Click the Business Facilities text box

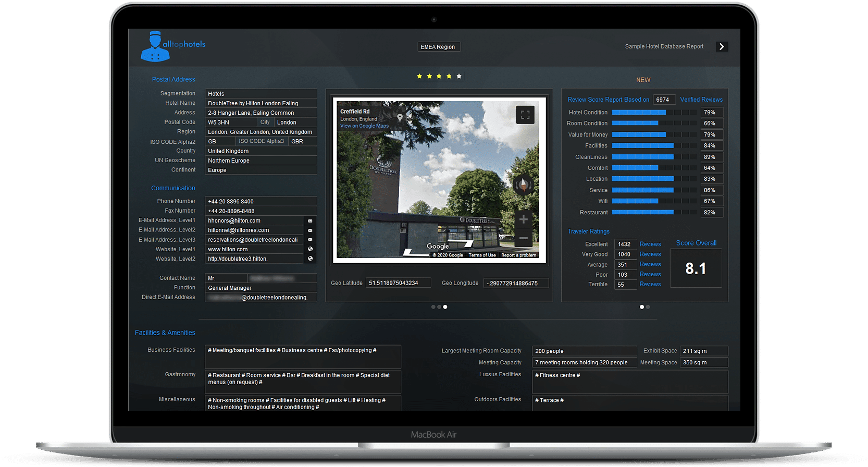(303, 357)
